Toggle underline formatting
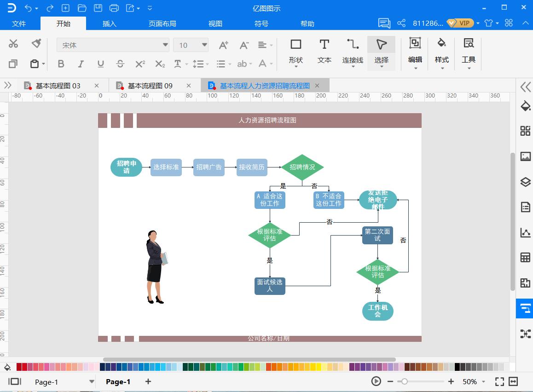Viewport: 533px width, 392px height. click(x=100, y=64)
